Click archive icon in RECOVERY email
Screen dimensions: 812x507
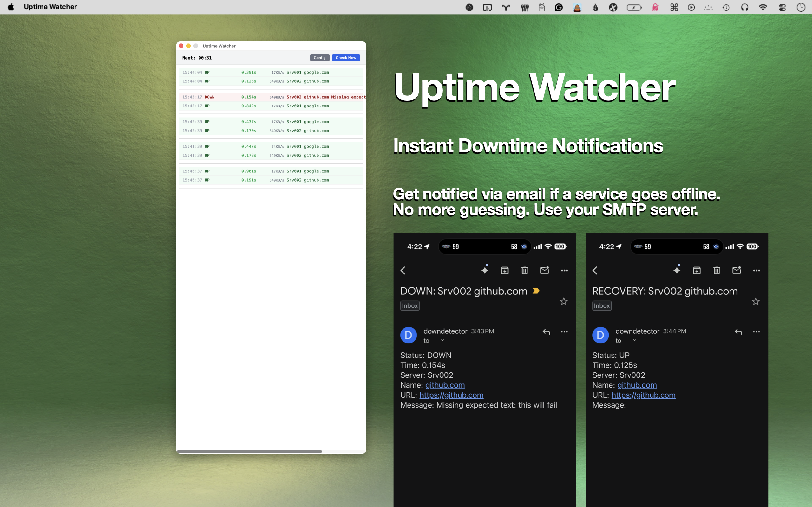pos(697,270)
